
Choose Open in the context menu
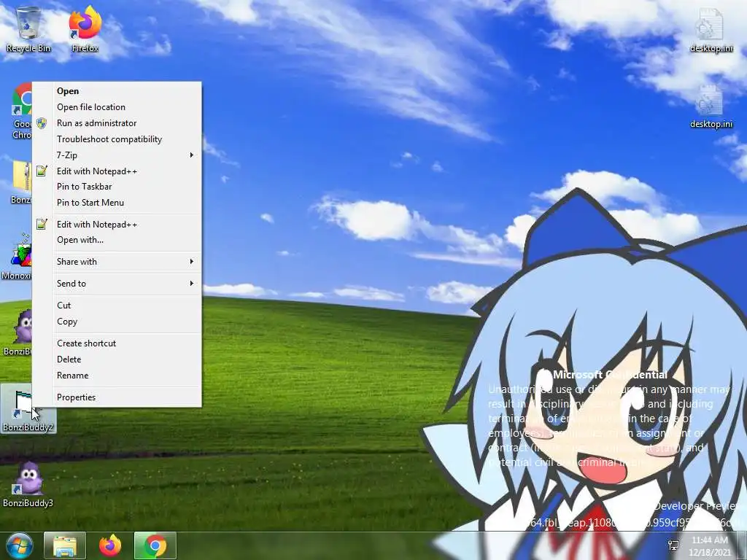coord(117,91)
